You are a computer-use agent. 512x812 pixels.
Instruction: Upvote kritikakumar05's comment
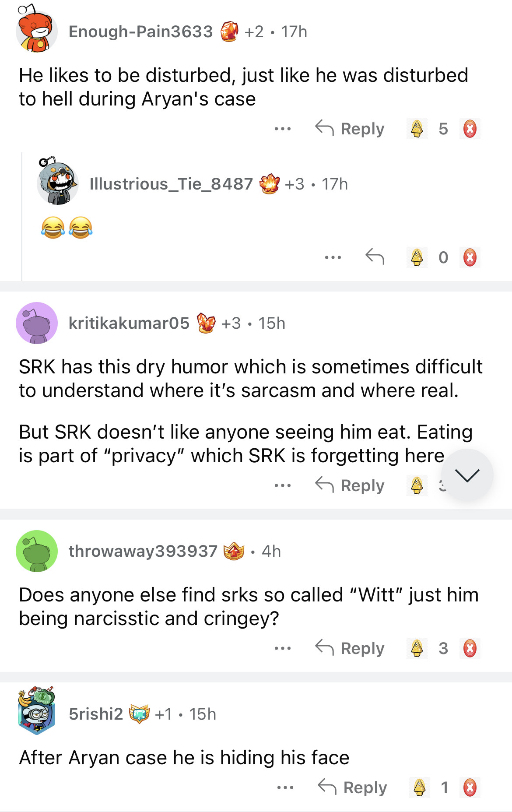(x=417, y=485)
